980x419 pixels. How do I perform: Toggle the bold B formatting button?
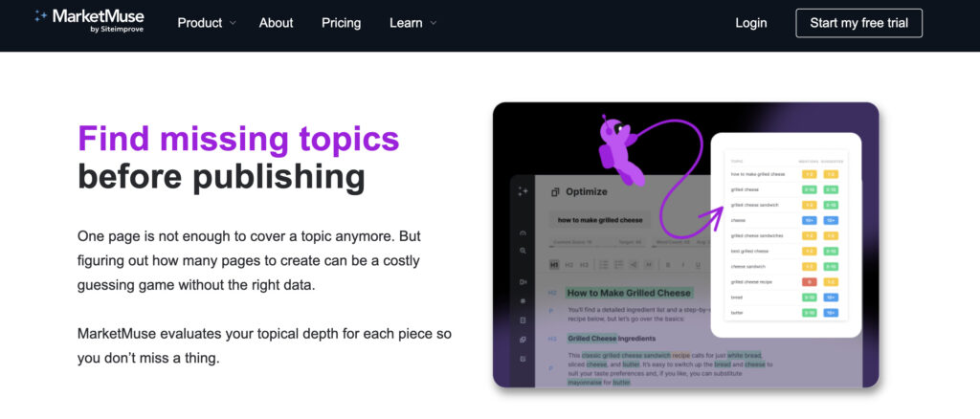point(668,264)
